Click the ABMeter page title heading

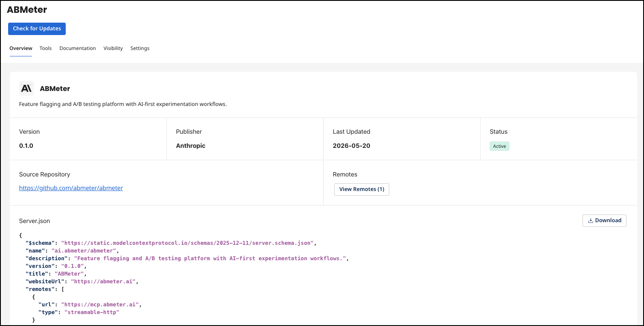pos(27,9)
